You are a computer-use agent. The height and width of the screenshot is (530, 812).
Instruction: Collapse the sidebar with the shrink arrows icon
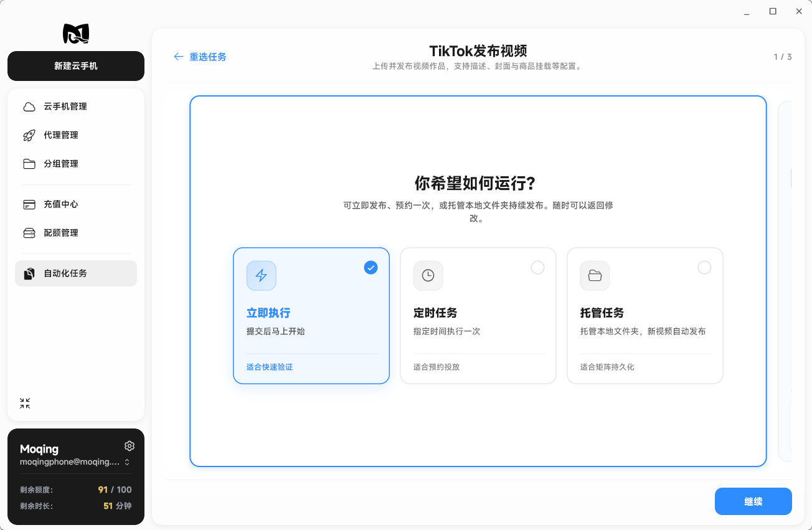[25, 404]
